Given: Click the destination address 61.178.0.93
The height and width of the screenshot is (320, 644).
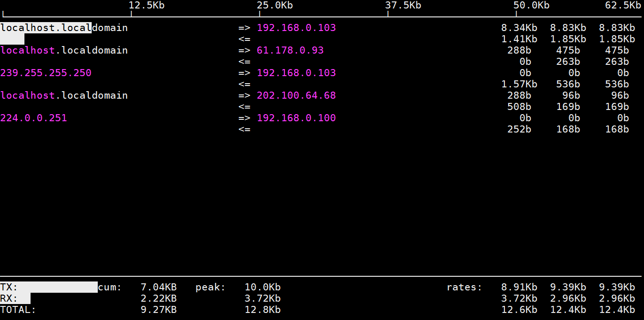Looking at the screenshot, I should pos(290,50).
